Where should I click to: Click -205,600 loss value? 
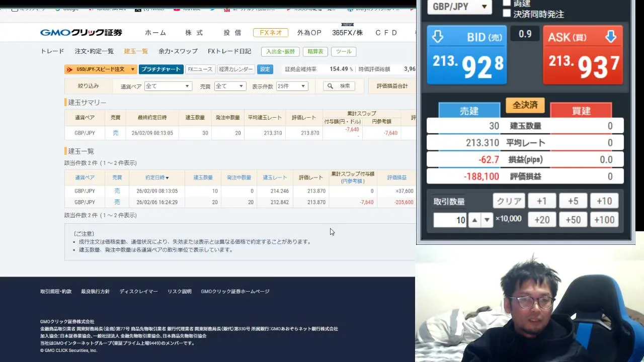(404, 202)
